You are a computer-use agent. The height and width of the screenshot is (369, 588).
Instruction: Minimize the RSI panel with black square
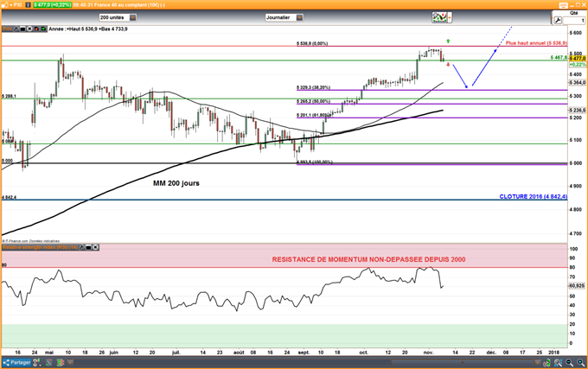coord(89,247)
